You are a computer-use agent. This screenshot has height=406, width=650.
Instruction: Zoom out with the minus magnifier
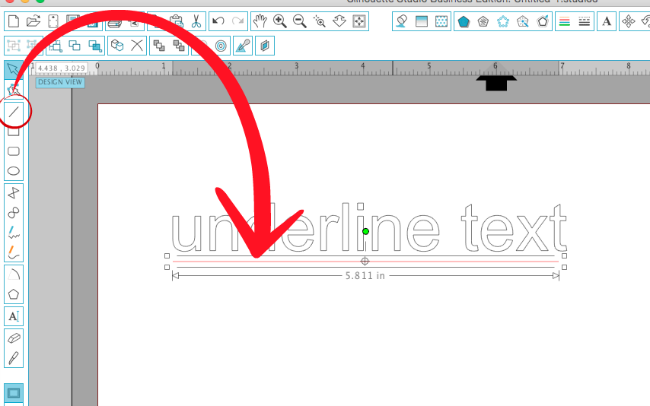click(299, 21)
